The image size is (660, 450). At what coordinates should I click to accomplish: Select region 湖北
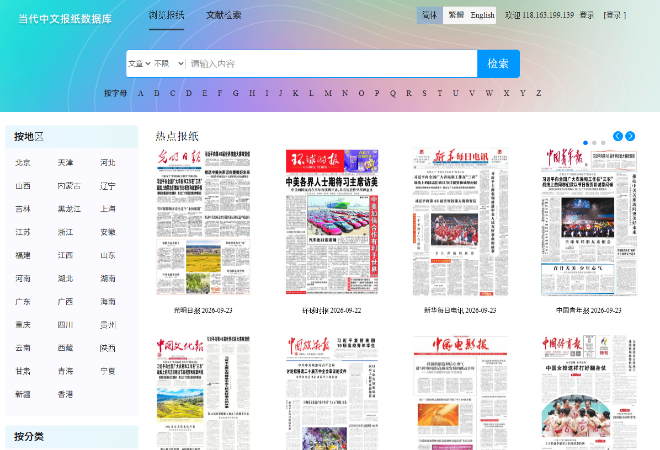[65, 278]
